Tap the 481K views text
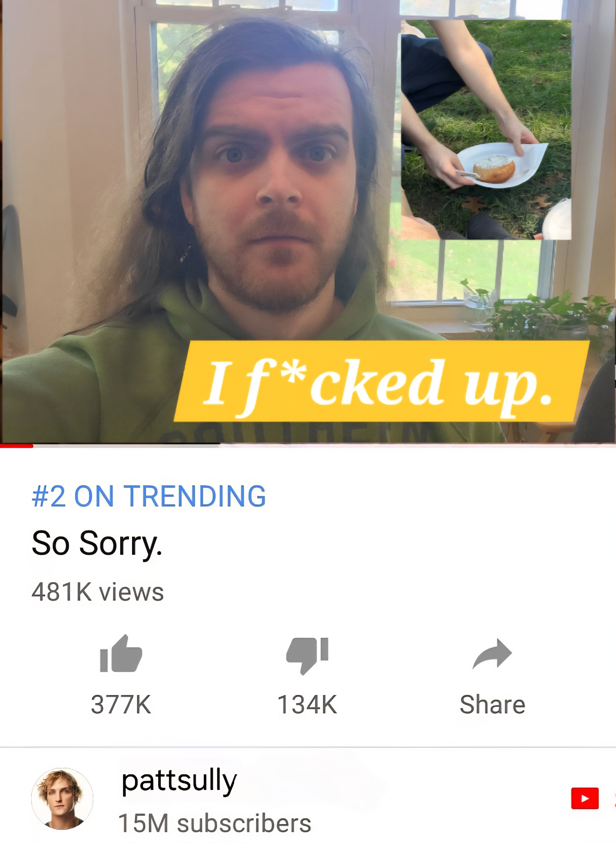 click(98, 592)
